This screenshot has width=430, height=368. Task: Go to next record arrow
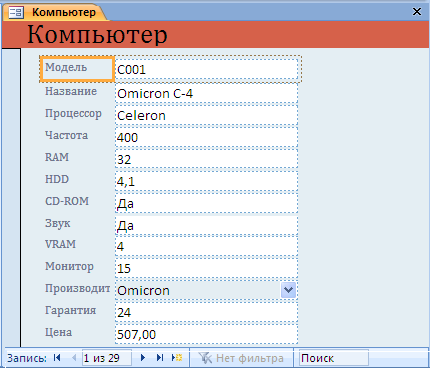coord(143,358)
